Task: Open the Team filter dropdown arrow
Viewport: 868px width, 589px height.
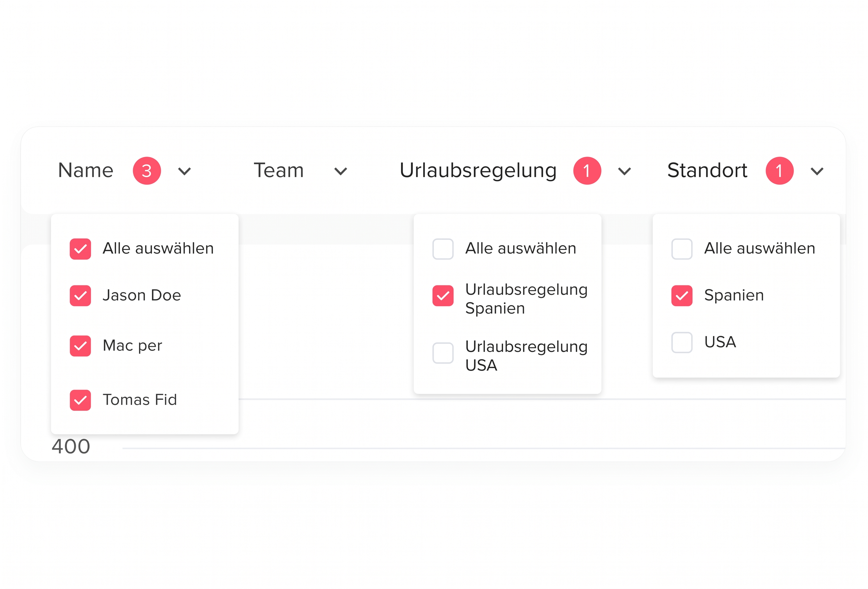Action: click(341, 171)
